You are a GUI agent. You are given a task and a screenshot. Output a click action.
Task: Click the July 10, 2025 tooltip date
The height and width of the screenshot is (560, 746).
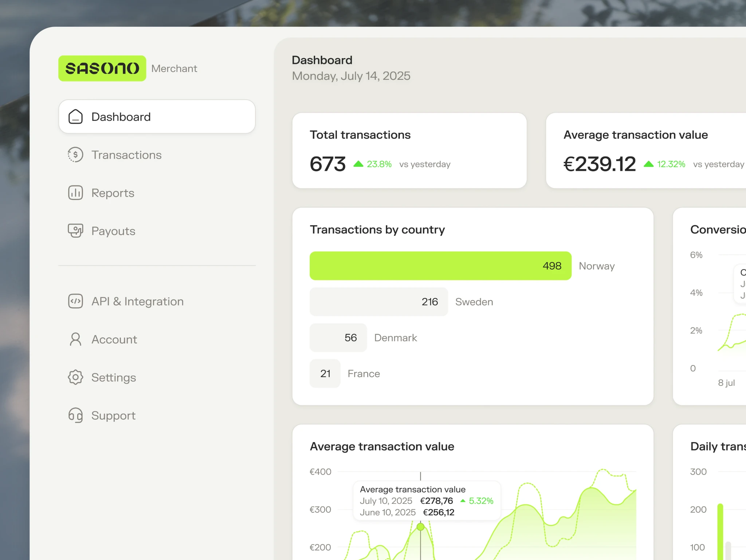pyautogui.click(x=386, y=501)
